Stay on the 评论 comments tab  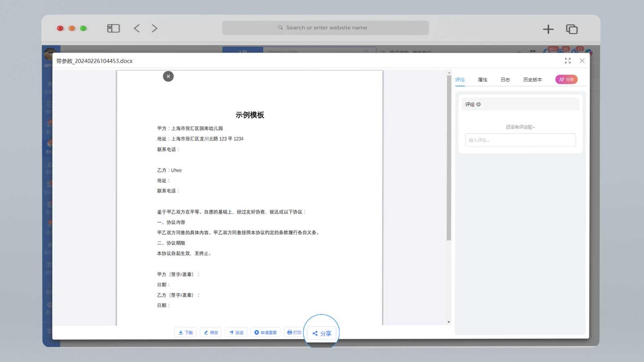pyautogui.click(x=460, y=79)
